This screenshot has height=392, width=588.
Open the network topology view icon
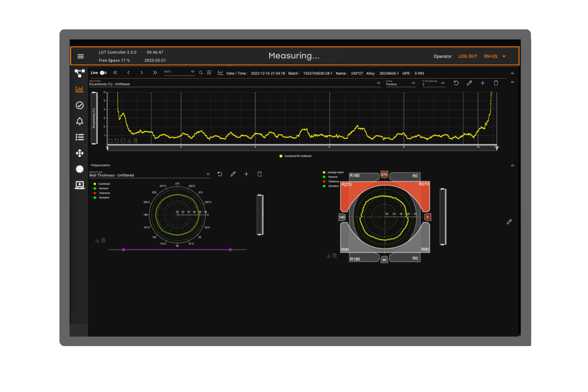coord(80,73)
